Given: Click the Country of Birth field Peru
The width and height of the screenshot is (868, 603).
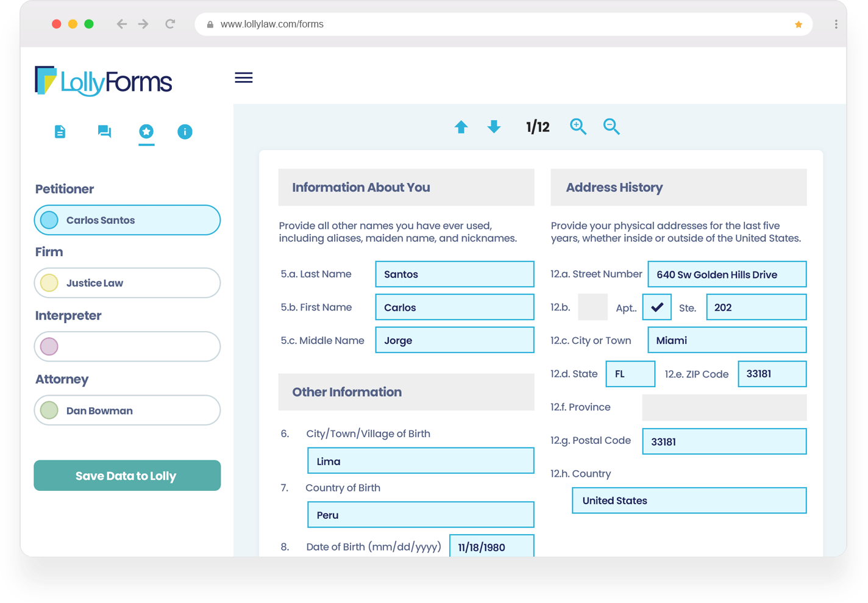Looking at the screenshot, I should click(x=421, y=515).
